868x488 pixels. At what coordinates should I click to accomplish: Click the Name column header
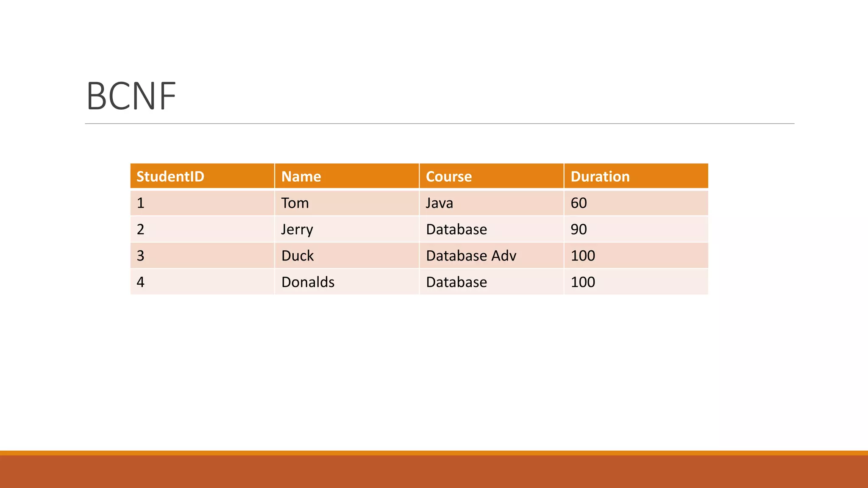point(347,176)
